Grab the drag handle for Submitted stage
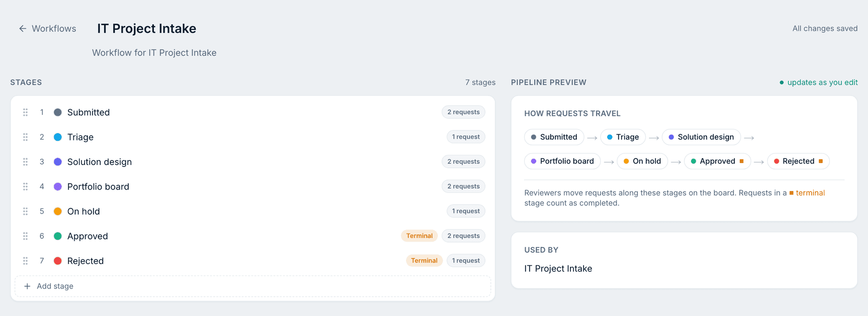This screenshot has height=316, width=868. coord(26,112)
